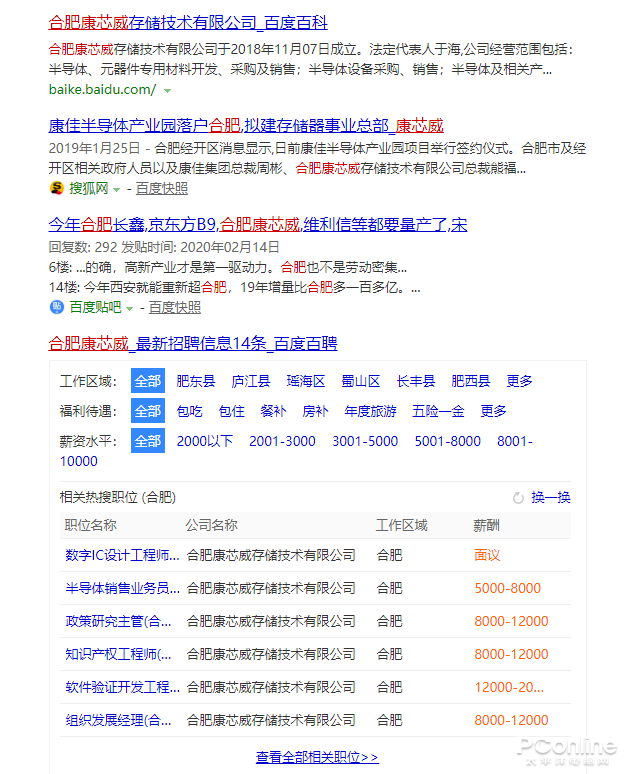Filter by the 五险一金 benefit
The image size is (627, 774).
point(438,411)
